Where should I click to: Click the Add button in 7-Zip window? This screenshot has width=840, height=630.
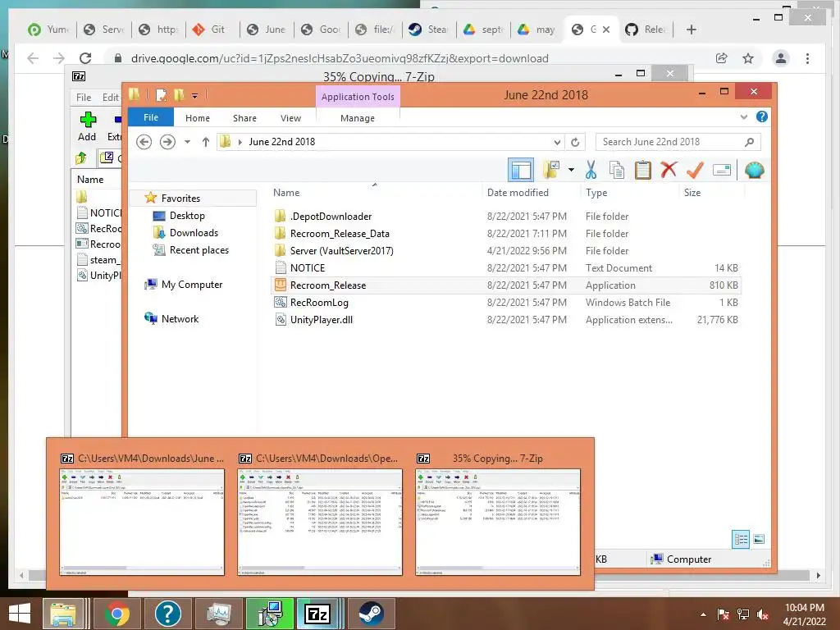point(87,126)
